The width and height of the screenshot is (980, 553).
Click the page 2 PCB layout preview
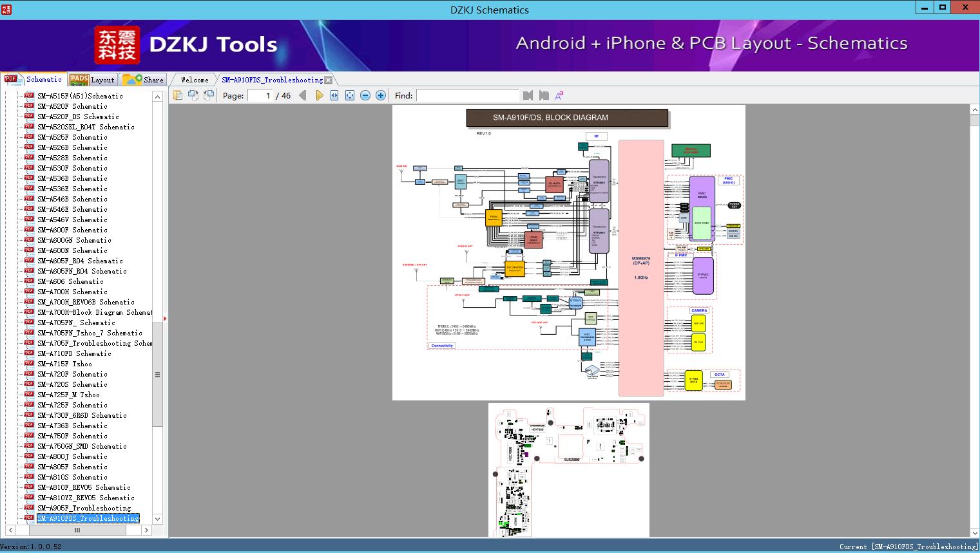(569, 470)
